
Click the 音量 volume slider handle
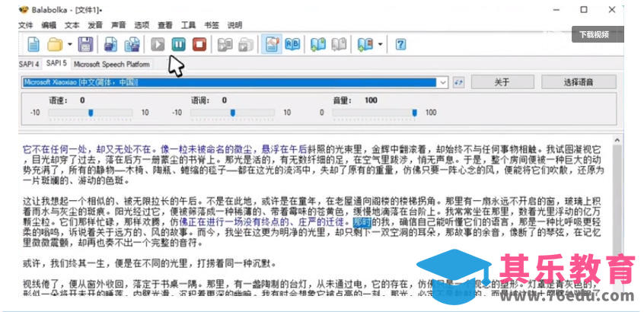pos(414,113)
